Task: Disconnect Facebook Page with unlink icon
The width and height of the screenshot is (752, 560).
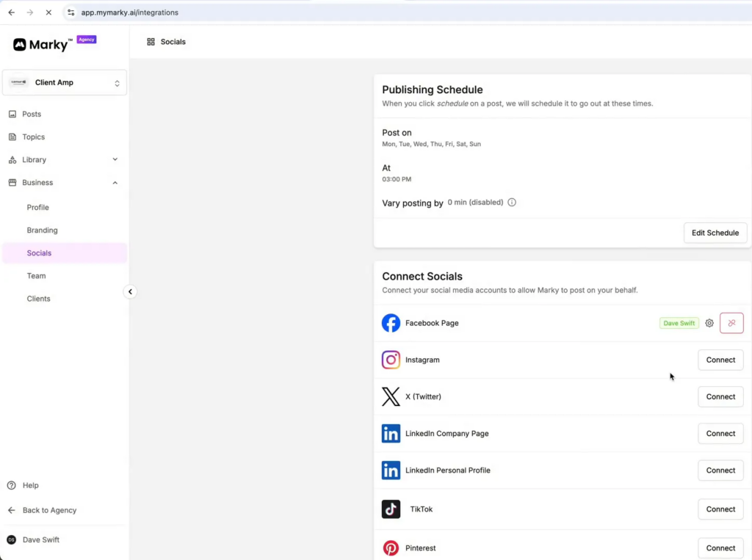Action: pyautogui.click(x=731, y=323)
